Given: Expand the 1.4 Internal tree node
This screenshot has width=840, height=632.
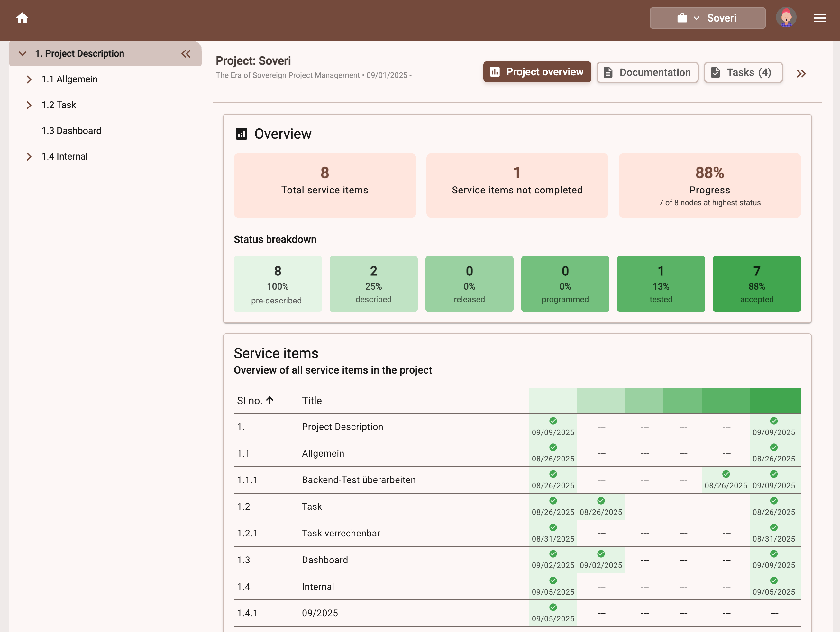Looking at the screenshot, I should click(29, 157).
